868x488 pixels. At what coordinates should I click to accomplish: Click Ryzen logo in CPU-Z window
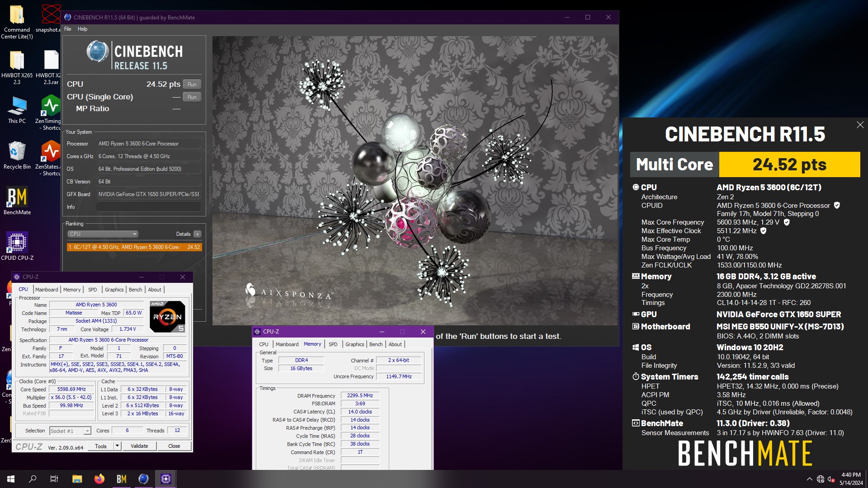click(x=167, y=316)
